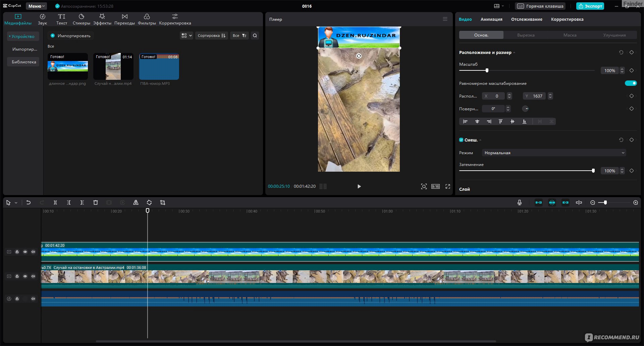Align layer to horizontal center
This screenshot has height=346, width=644.
point(477,121)
